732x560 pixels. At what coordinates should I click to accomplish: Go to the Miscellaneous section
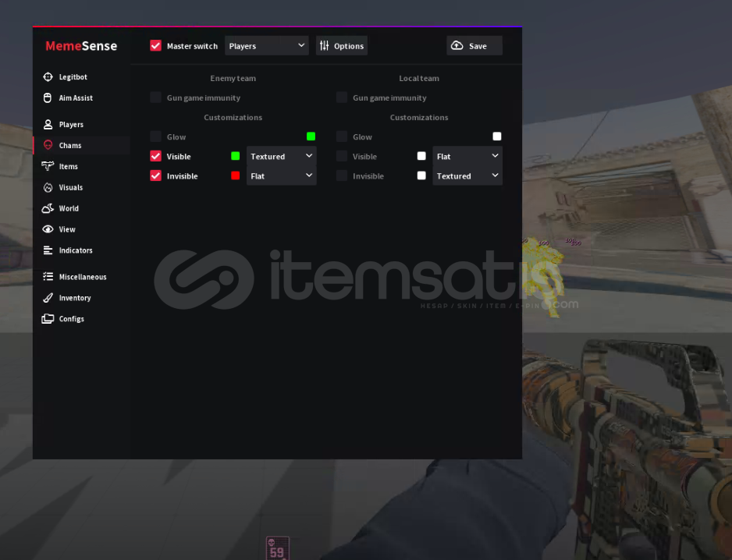click(x=81, y=277)
